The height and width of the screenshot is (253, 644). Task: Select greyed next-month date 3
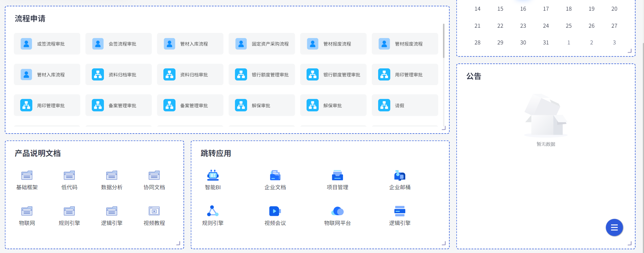pos(614,43)
